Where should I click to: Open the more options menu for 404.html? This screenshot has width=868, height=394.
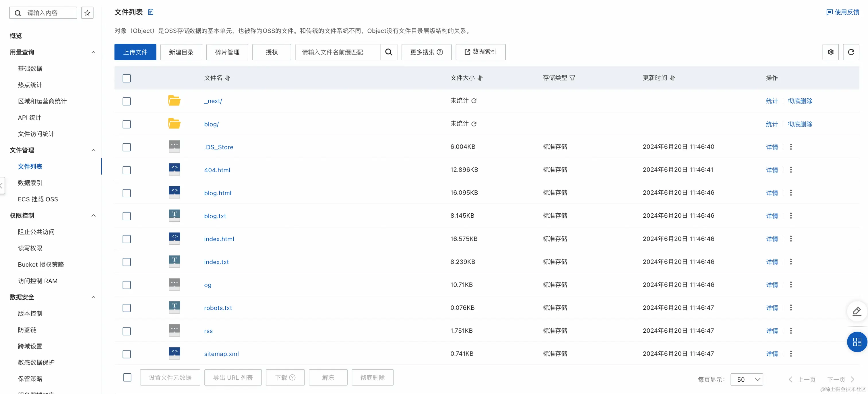790,170
